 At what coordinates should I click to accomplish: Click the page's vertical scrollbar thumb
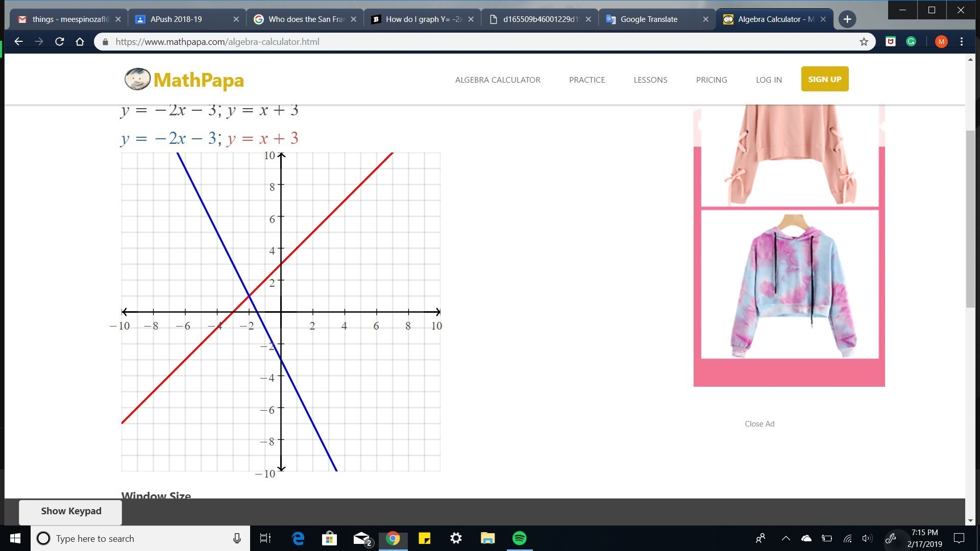970,219
